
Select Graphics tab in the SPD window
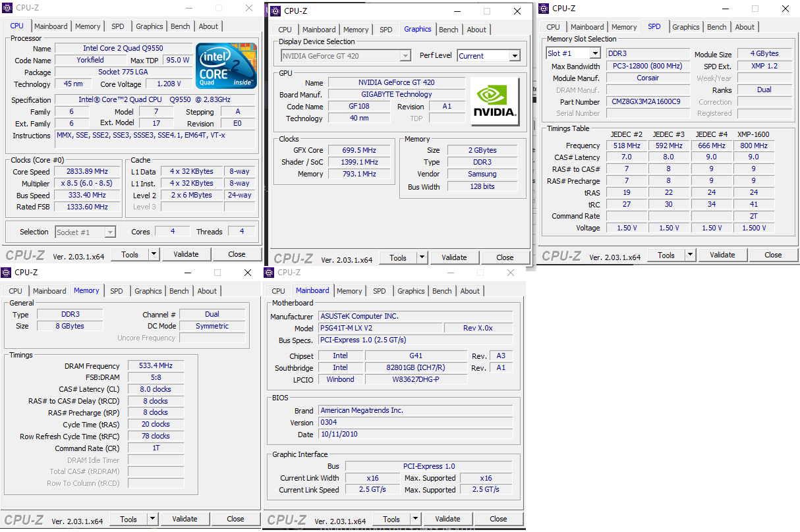(686, 27)
